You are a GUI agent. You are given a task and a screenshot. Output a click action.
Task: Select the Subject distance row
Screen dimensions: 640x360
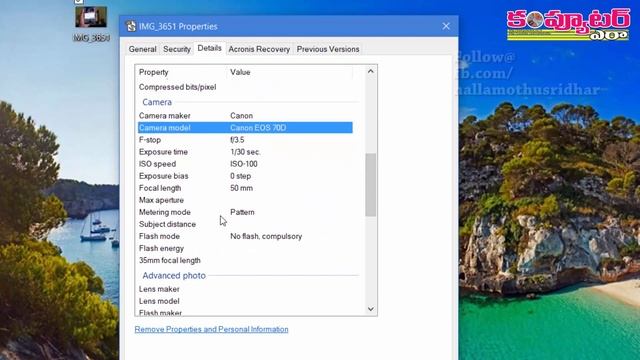click(x=245, y=224)
